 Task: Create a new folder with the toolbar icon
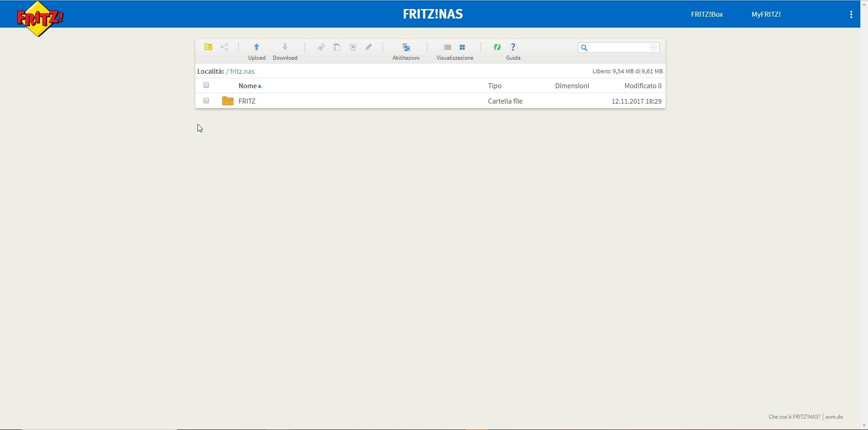(x=208, y=47)
